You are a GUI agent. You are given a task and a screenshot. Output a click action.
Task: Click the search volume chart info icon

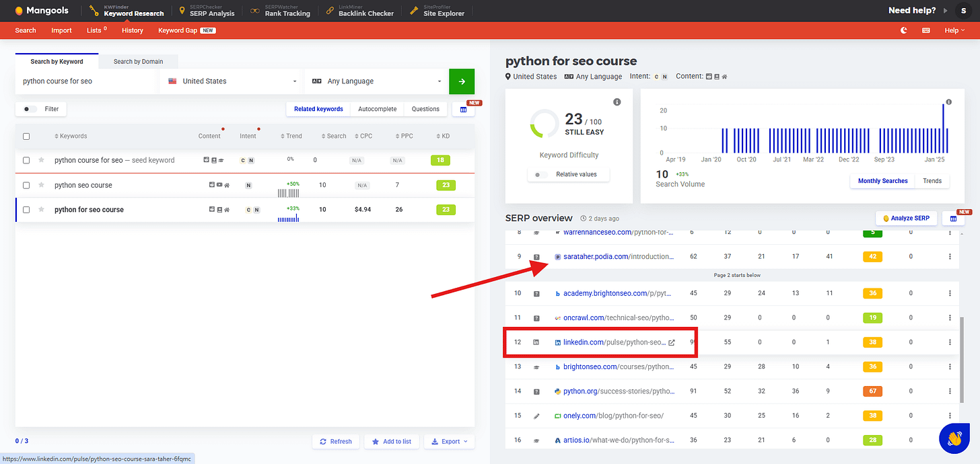coord(948,102)
